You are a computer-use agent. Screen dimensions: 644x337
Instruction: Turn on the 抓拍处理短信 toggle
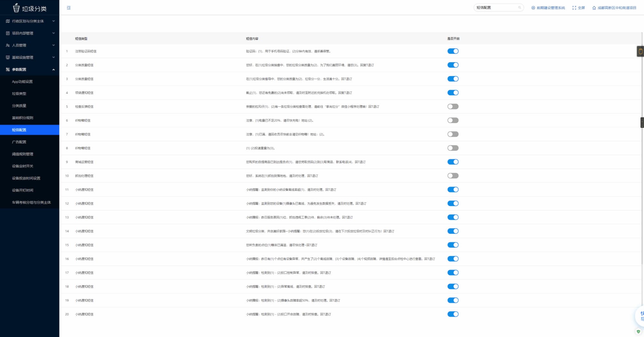coord(453,176)
